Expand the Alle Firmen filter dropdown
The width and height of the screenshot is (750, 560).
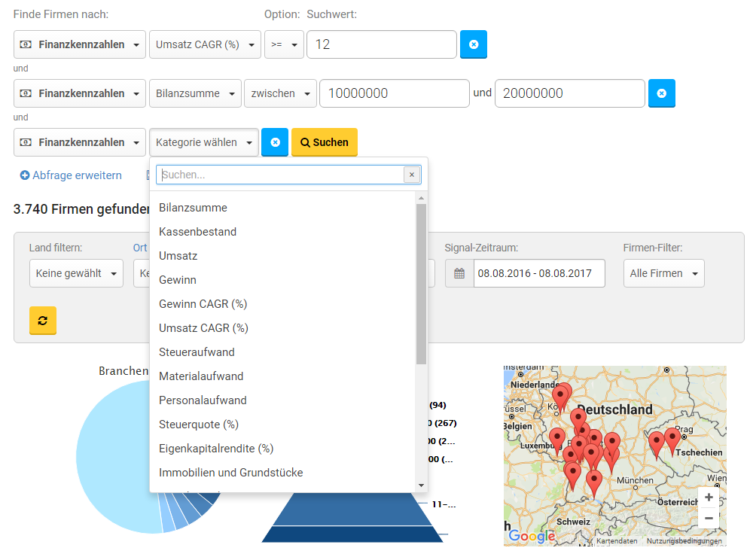point(663,273)
